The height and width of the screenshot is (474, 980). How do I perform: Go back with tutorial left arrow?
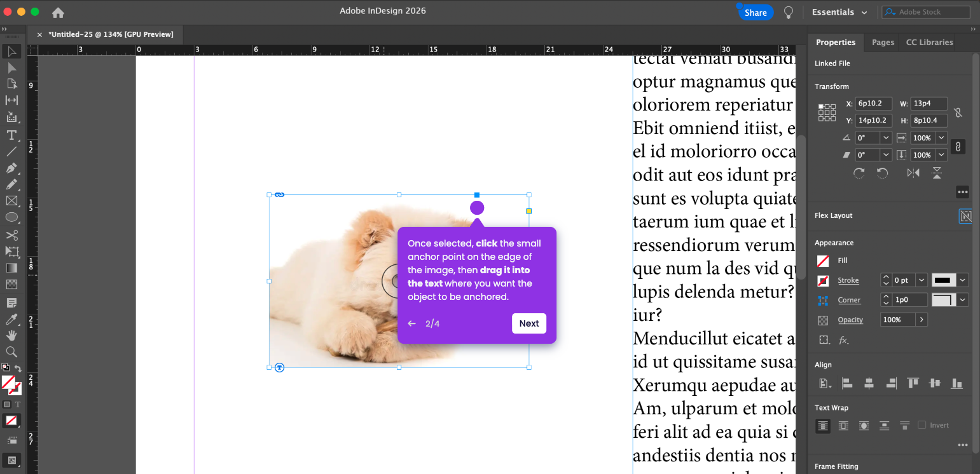pos(412,323)
